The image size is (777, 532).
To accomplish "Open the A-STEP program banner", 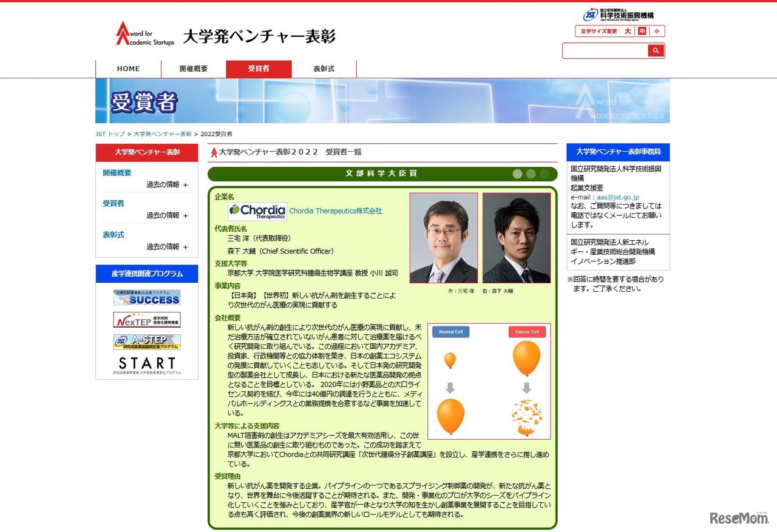I will pyautogui.click(x=147, y=342).
